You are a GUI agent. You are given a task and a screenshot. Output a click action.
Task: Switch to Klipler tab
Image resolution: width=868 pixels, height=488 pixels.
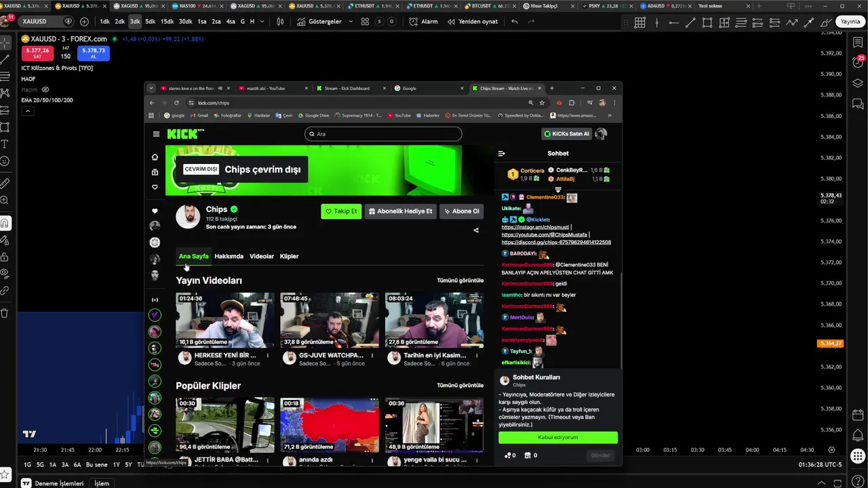pyautogui.click(x=289, y=256)
